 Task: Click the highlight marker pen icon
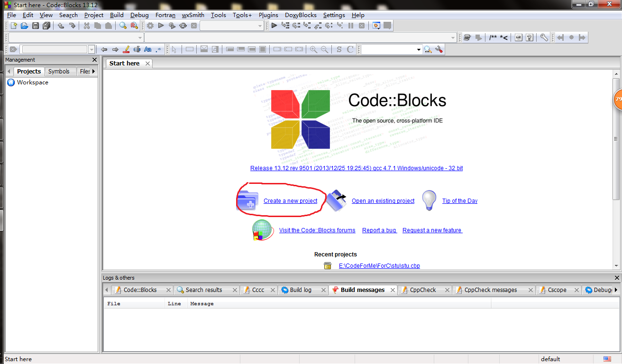pos(126,49)
